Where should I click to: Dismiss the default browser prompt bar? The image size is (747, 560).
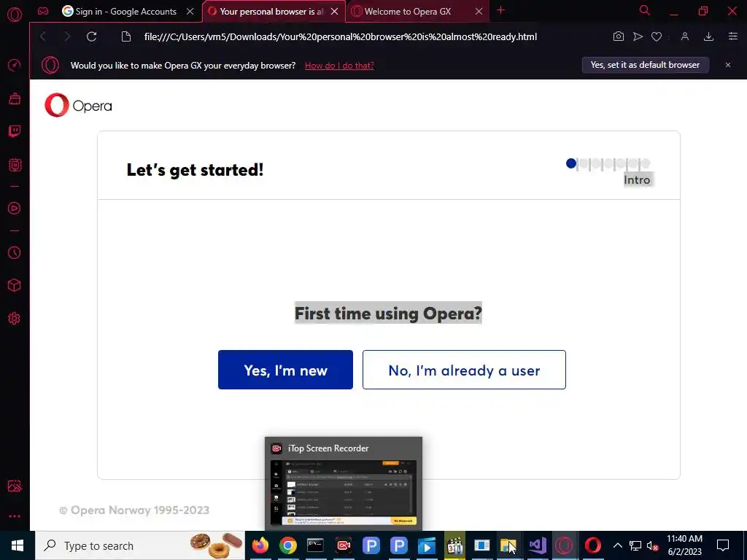pos(728,65)
